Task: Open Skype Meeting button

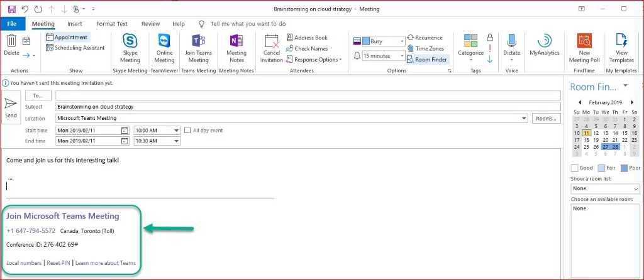Action: pos(130,48)
